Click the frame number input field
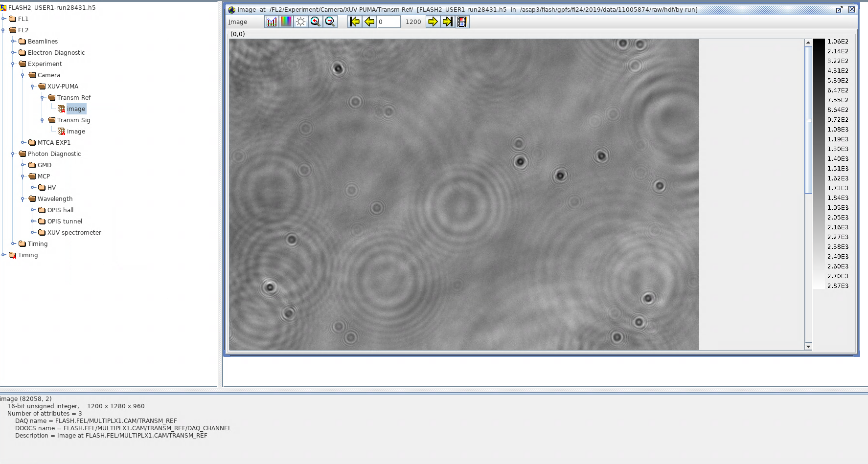This screenshot has height=464, width=868. 388,22
